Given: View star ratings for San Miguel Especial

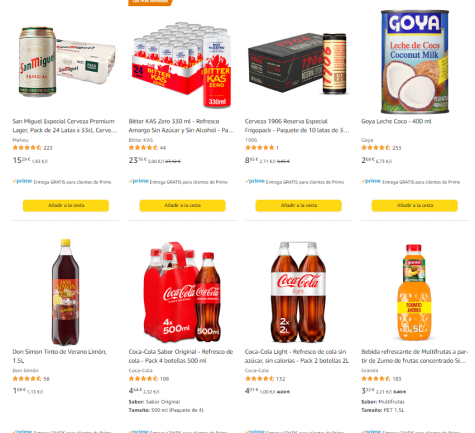Looking at the screenshot, I should click(27, 148).
